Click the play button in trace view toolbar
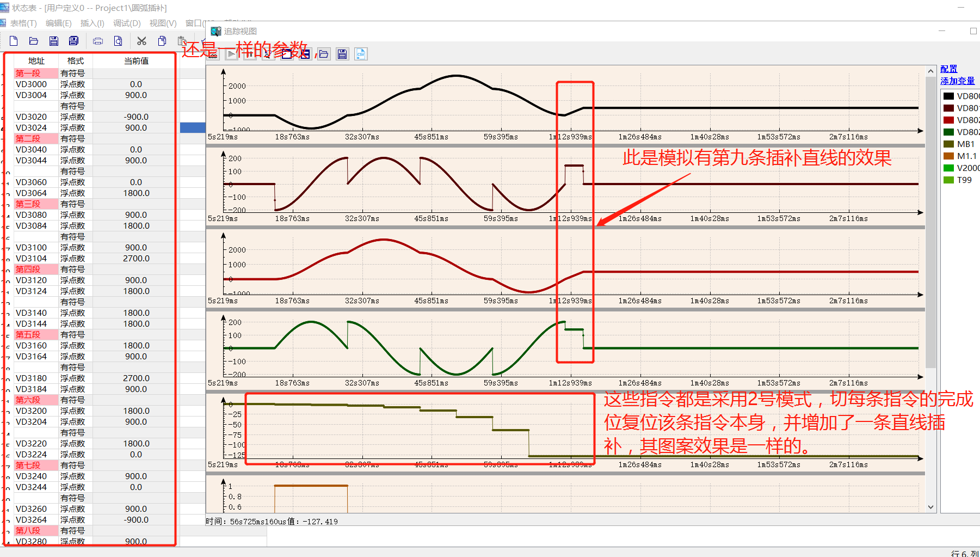 [x=232, y=54]
